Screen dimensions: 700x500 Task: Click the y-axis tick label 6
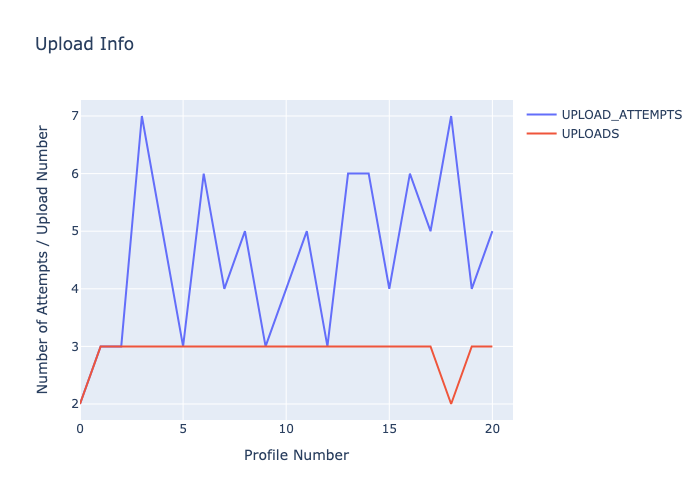pyautogui.click(x=73, y=174)
